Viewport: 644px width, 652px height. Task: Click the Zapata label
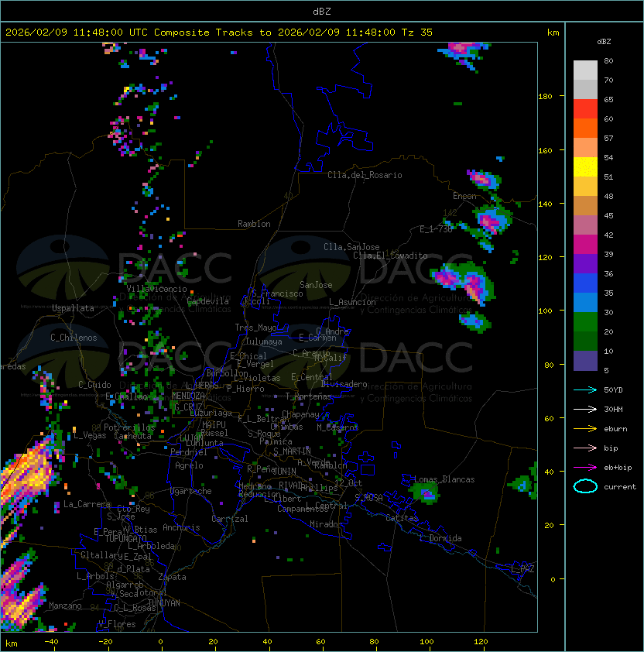point(172,577)
